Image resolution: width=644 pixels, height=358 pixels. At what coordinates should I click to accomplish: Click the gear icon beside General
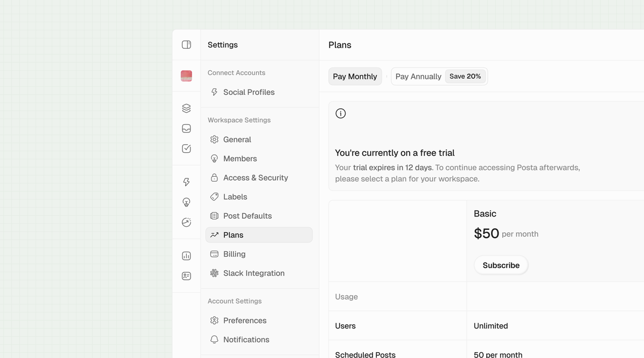coord(214,139)
